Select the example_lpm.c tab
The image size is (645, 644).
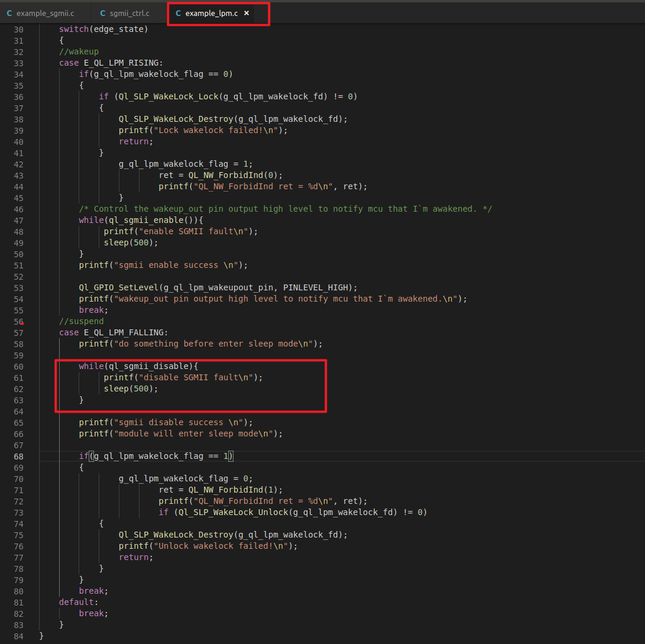tap(211, 13)
